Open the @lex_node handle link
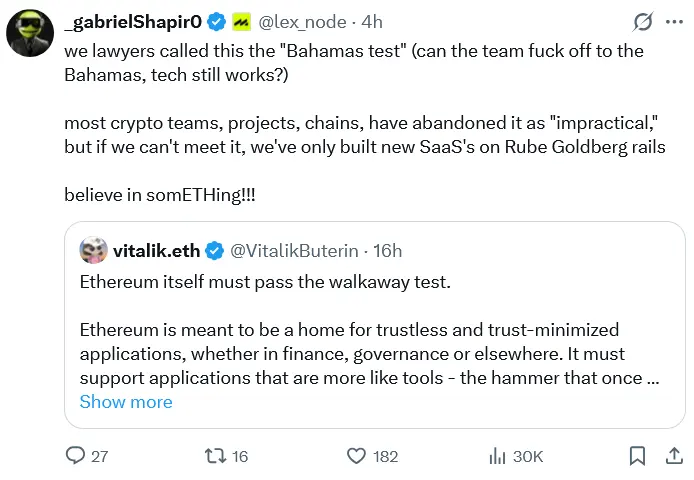Image resolution: width=694 pixels, height=480 pixels. coord(303,22)
